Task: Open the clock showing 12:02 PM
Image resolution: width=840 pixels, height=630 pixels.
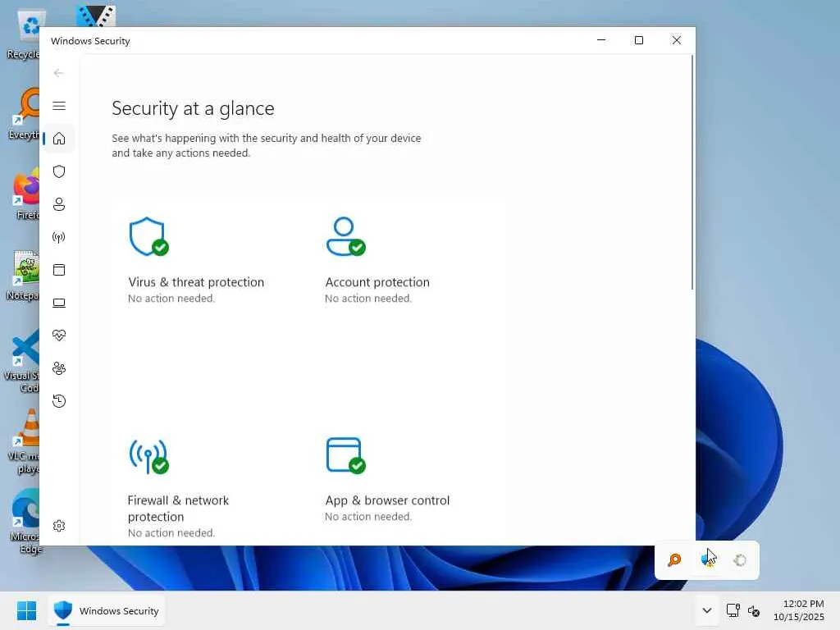Action: click(799, 610)
